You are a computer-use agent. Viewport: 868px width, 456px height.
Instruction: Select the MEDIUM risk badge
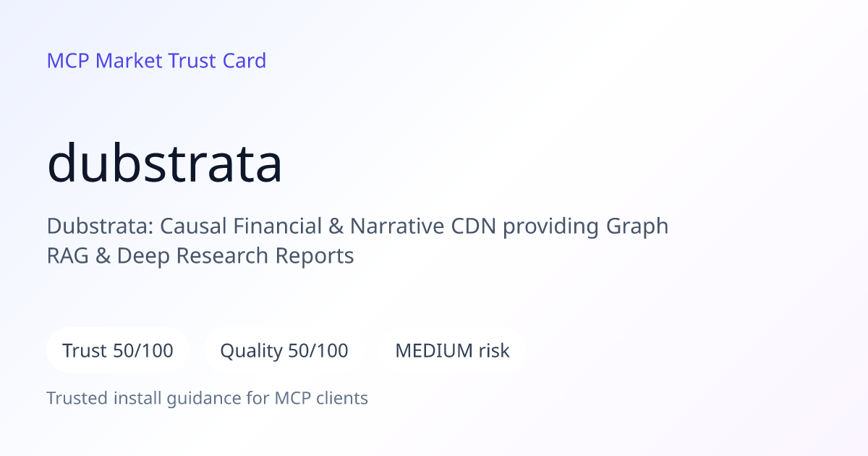(x=452, y=351)
